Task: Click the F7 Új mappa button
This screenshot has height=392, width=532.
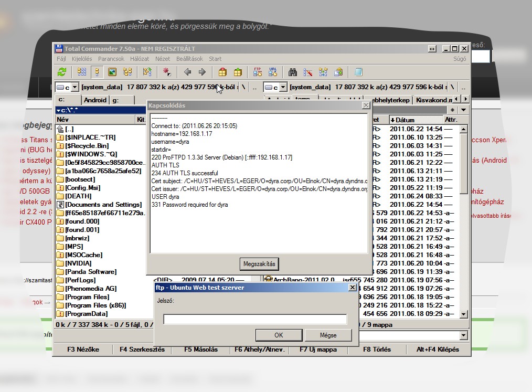Action: point(318,349)
